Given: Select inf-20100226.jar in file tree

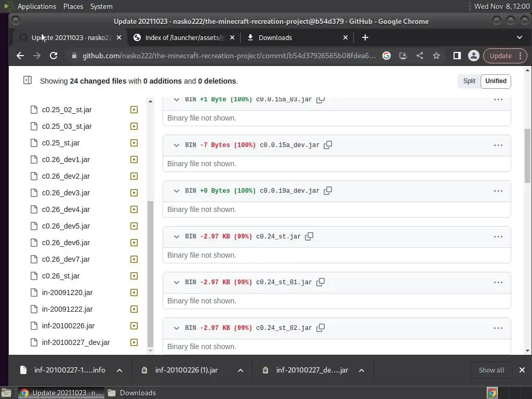Looking at the screenshot, I should (x=68, y=326).
